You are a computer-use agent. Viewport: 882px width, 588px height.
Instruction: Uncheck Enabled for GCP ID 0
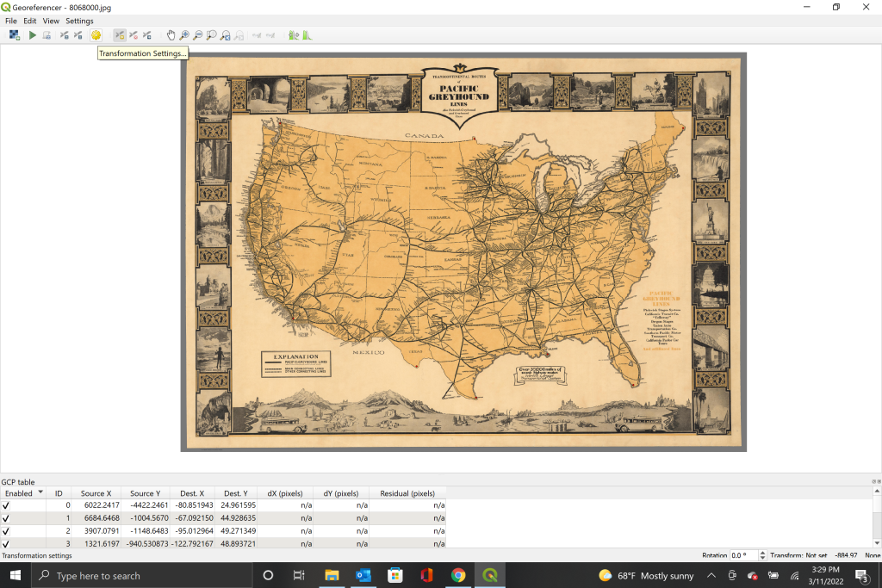pyautogui.click(x=7, y=505)
